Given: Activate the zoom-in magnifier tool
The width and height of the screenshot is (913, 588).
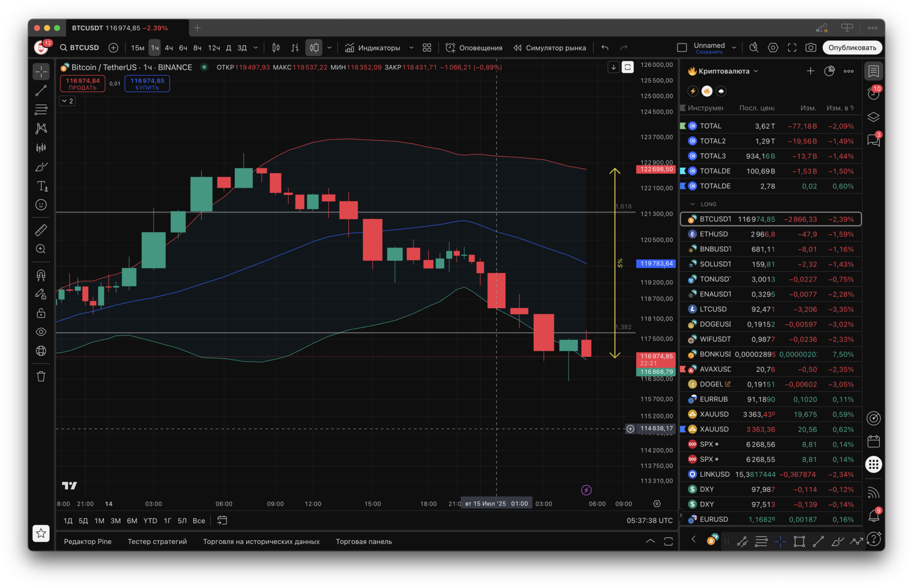Looking at the screenshot, I should point(41,249).
